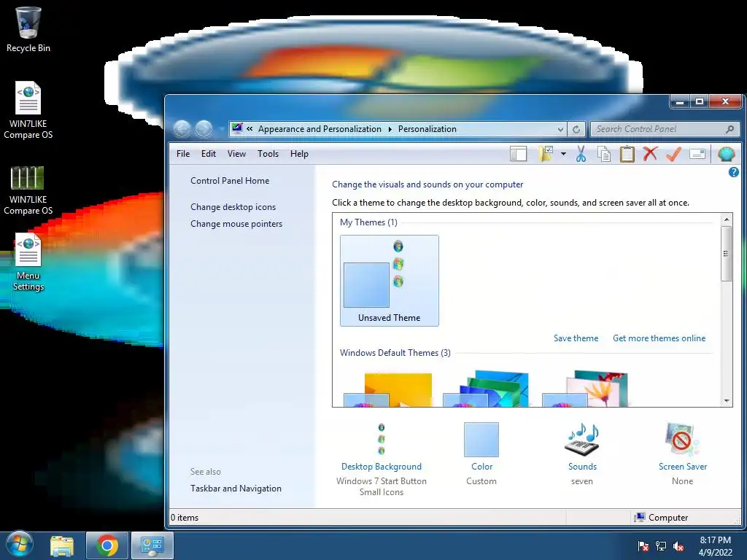Click the theme list scrollbar thumb
This screenshot has width=747, height=560.
(726, 254)
